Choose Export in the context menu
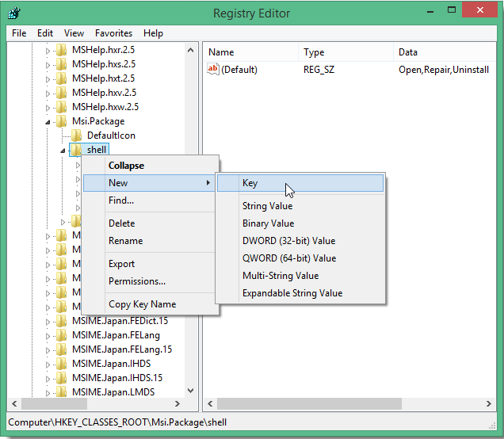The image size is (504, 439). [x=151, y=264]
